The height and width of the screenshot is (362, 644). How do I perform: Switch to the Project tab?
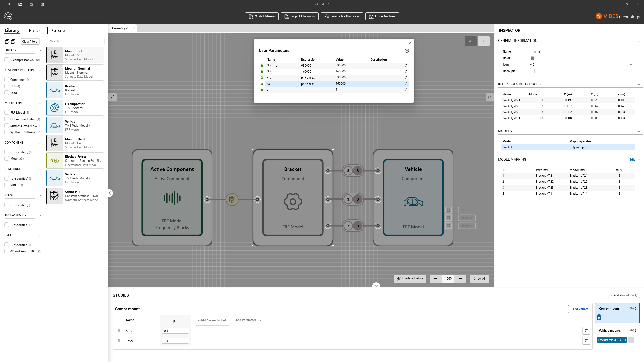pyautogui.click(x=36, y=30)
